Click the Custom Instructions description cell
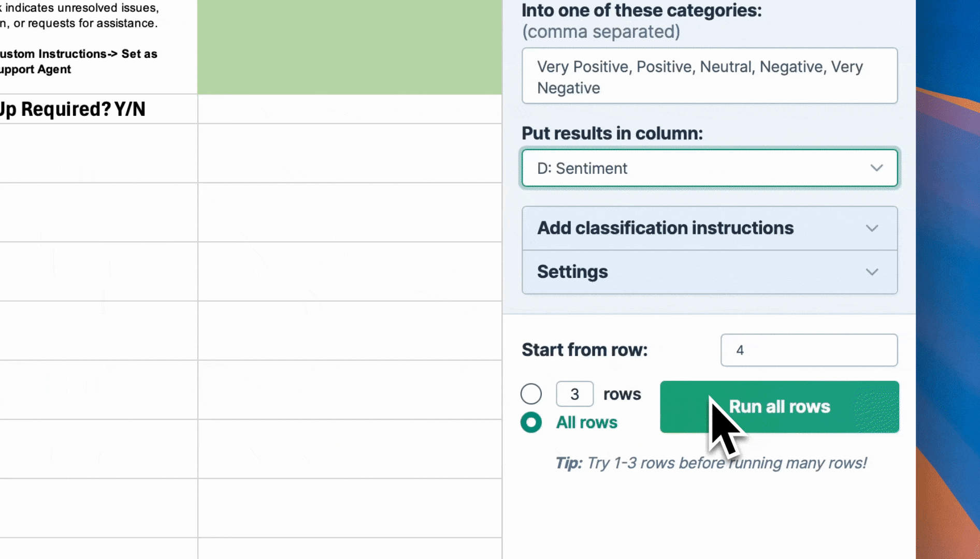 [98, 47]
